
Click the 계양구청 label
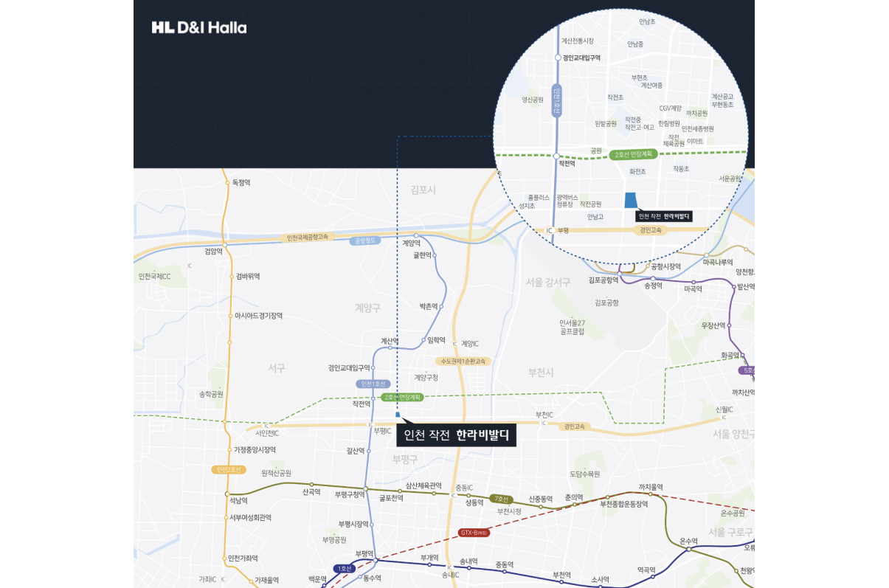(426, 378)
